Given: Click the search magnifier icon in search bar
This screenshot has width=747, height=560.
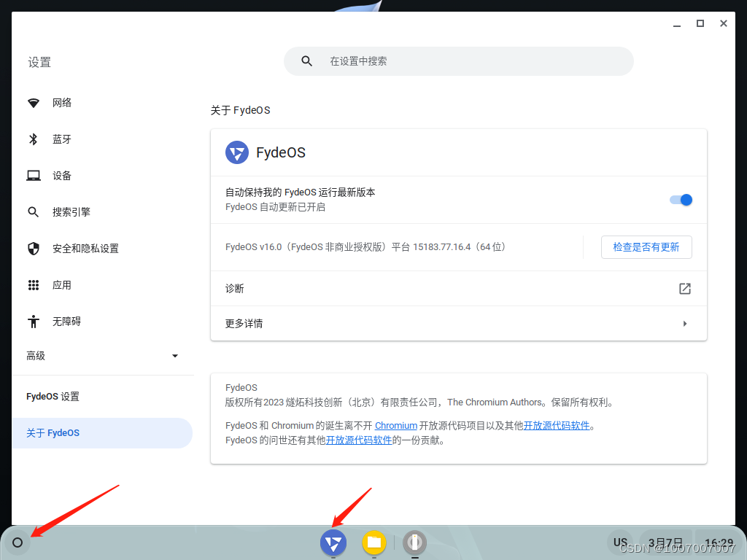Looking at the screenshot, I should point(307,61).
